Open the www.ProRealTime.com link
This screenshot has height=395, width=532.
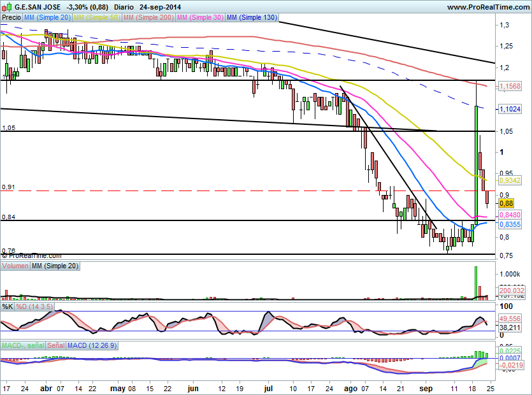[x=488, y=7]
